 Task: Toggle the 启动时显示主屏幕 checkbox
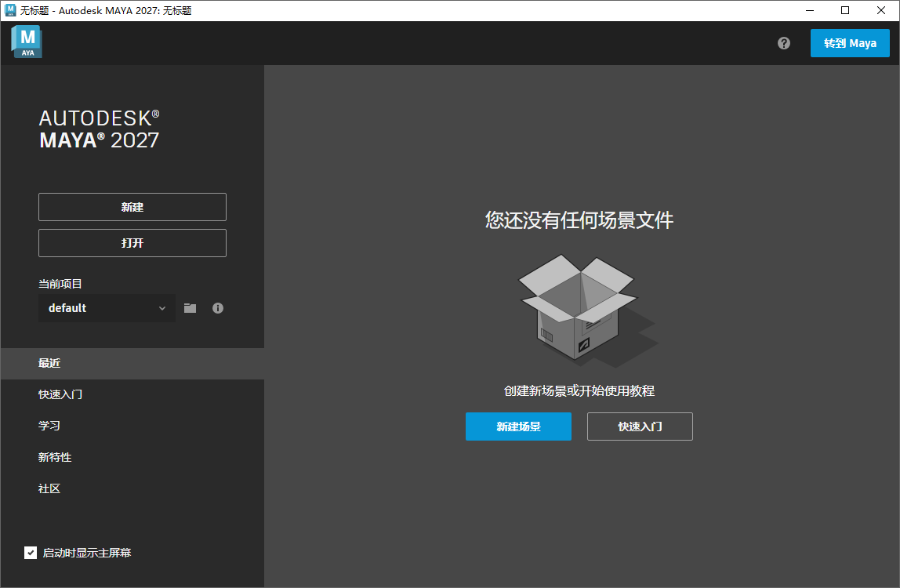tap(31, 552)
